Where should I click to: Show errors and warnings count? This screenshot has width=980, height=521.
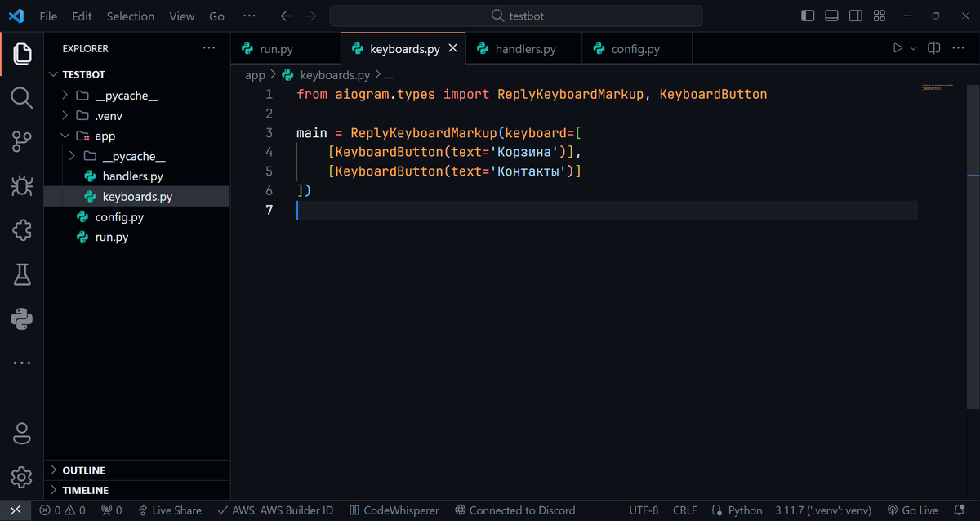pos(62,510)
